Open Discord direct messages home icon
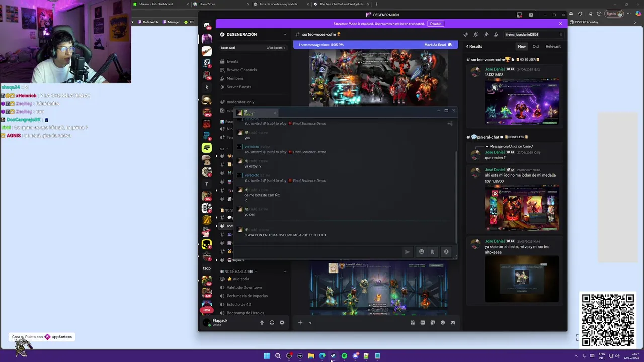The image size is (644, 362). tap(207, 25)
